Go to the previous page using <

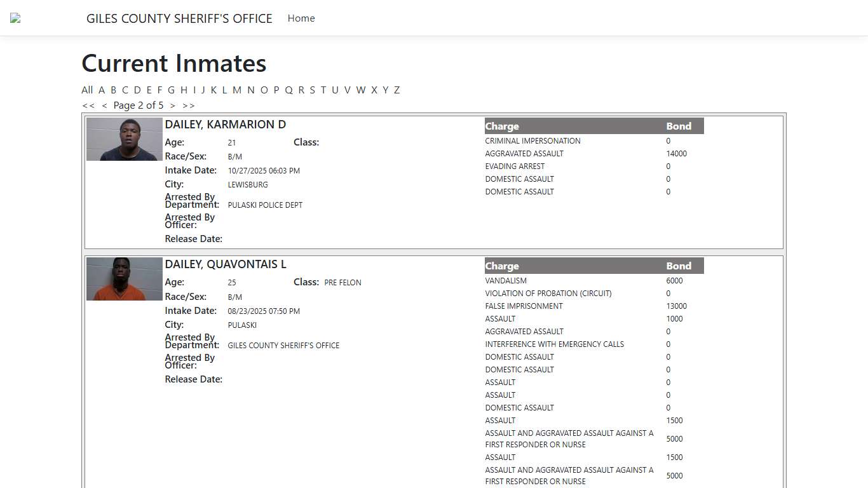[x=105, y=105]
